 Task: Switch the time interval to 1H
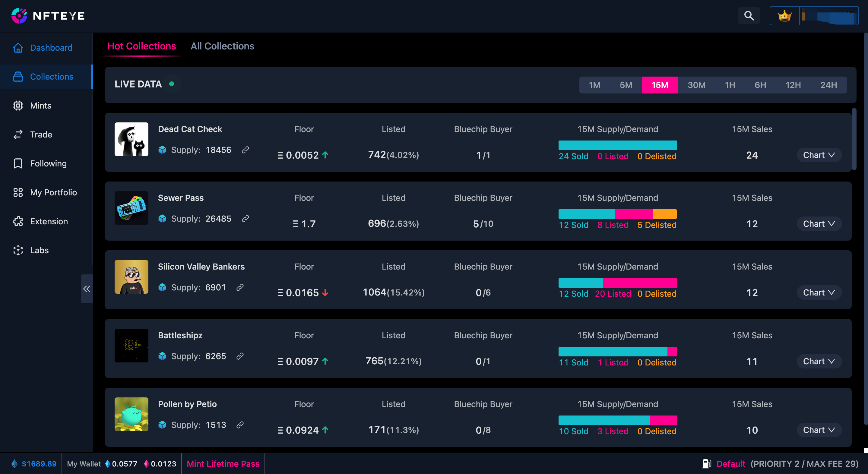(730, 85)
